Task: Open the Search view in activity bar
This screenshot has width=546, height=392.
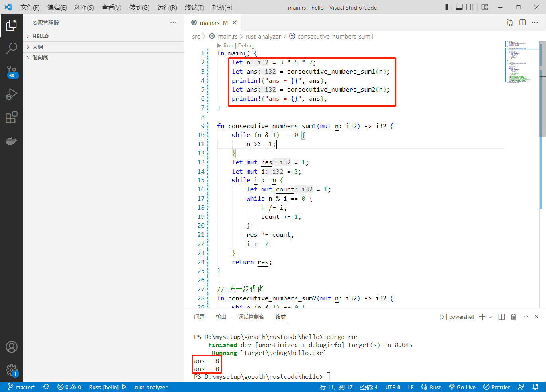Action: [12, 49]
